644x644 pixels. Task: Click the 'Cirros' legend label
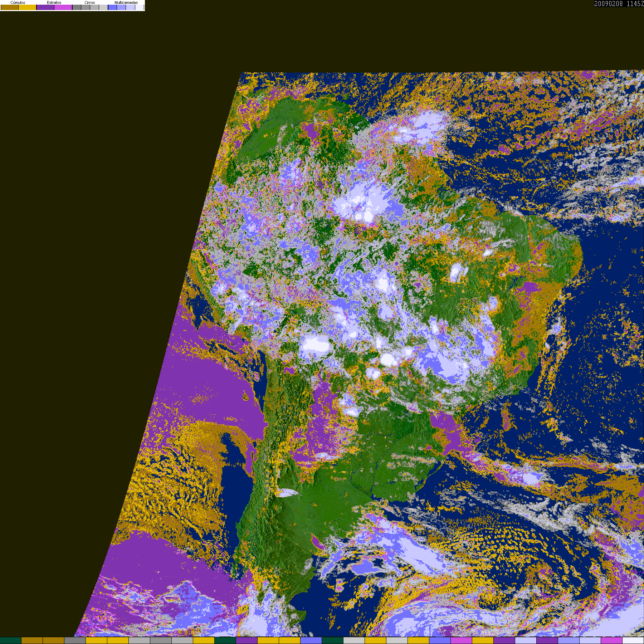point(90,3)
